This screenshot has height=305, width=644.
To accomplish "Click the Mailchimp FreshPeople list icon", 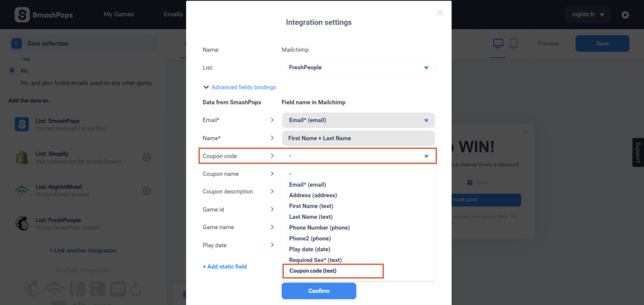I will pos(22,223).
